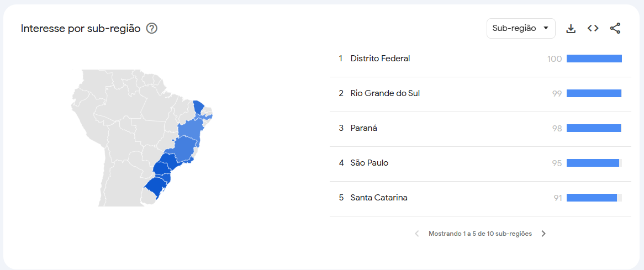Screen dimensions: 644x270
Task: Click the Paraná list entry
Action: coord(364,128)
